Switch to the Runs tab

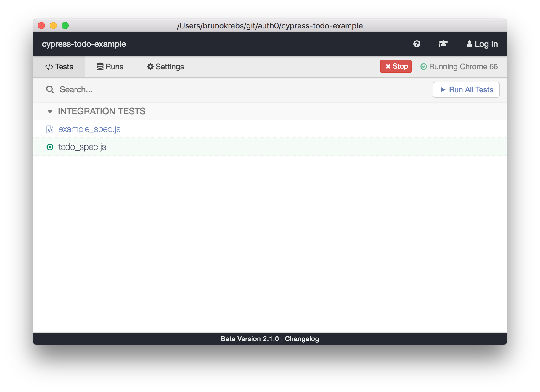[110, 66]
